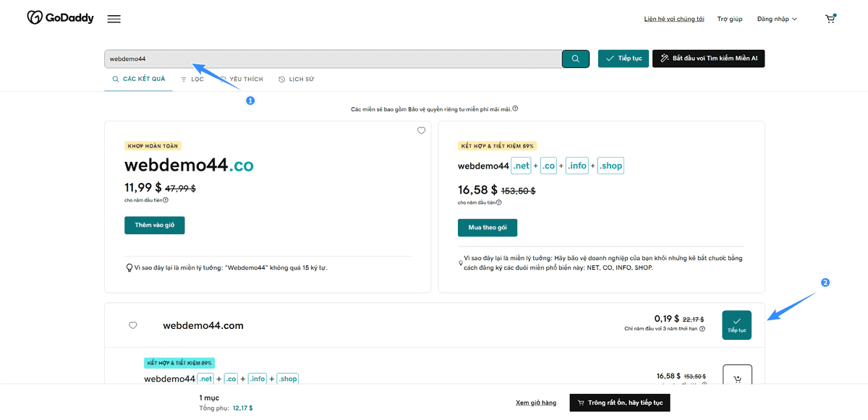This screenshot has height=420, width=868.
Task: Add webdemo44.co with Thêm vào giỏ
Action: coord(155,226)
